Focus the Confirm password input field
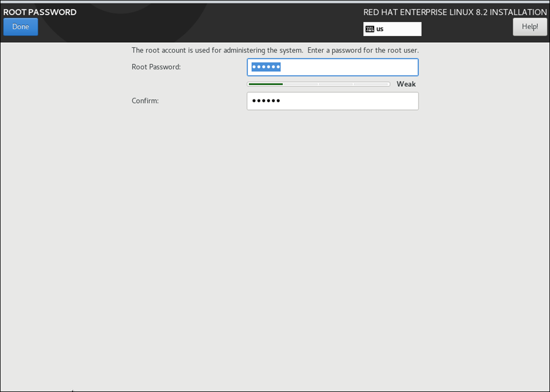The image size is (550, 392). coord(332,101)
